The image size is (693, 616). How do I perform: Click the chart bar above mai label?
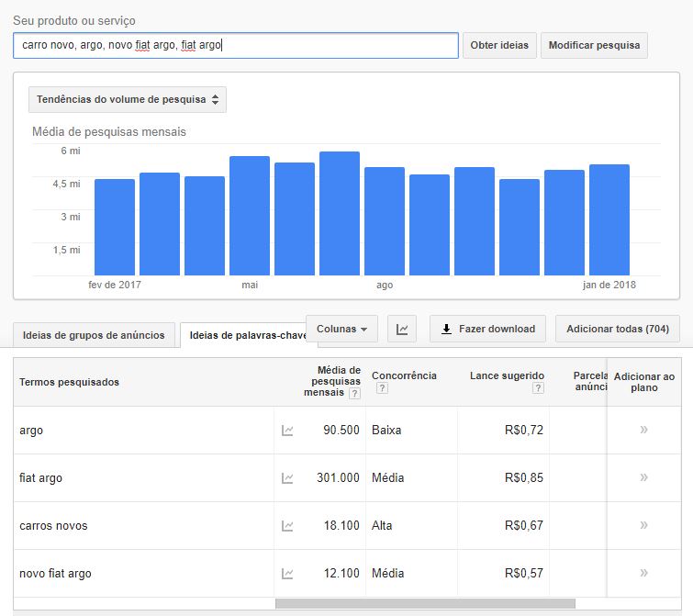pos(250,216)
